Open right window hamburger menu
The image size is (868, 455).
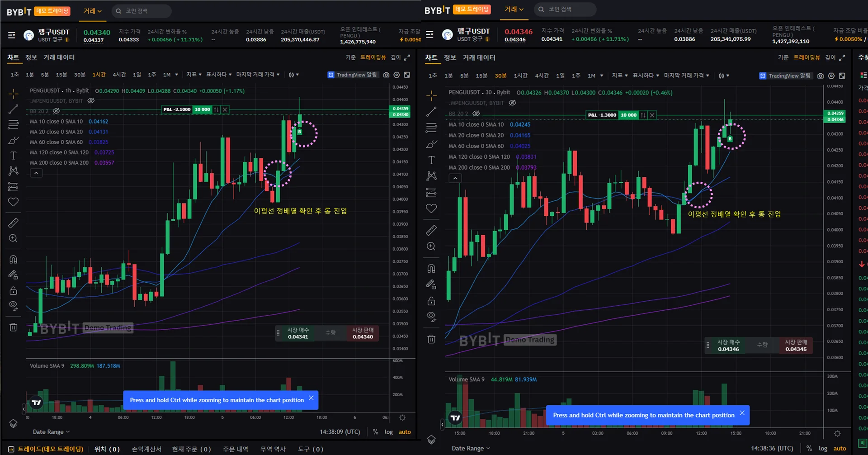[x=429, y=34]
